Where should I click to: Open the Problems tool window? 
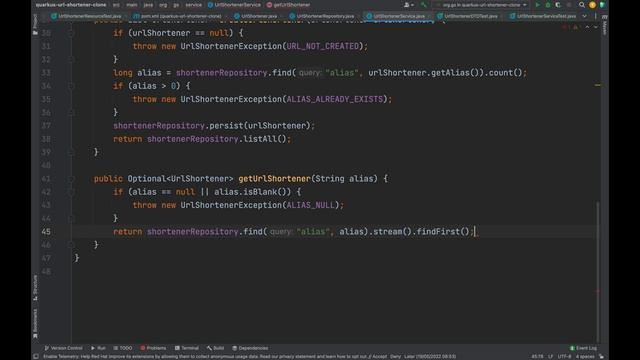click(x=153, y=348)
